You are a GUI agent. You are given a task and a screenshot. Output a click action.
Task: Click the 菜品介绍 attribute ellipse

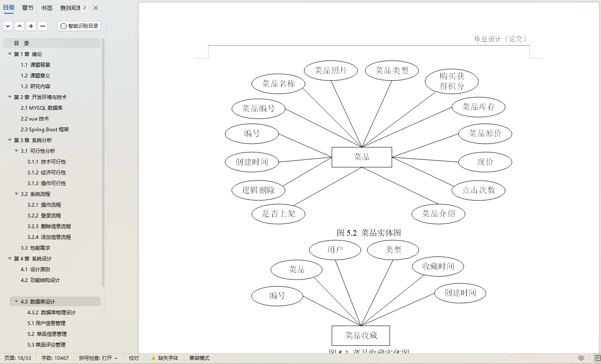tap(439, 214)
